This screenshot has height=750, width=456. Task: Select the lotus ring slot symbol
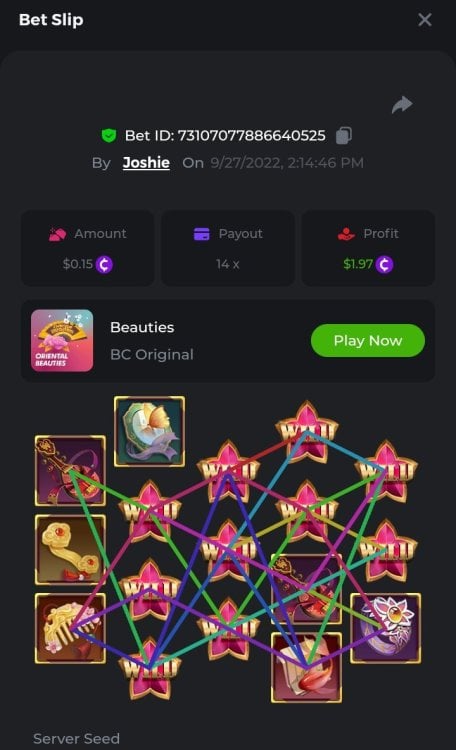tap(386, 629)
